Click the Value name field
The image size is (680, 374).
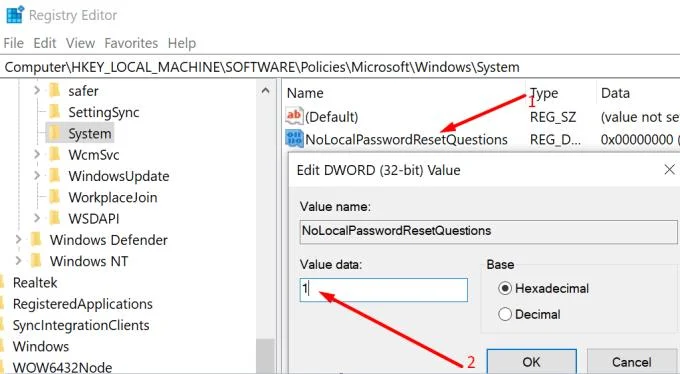[488, 231]
